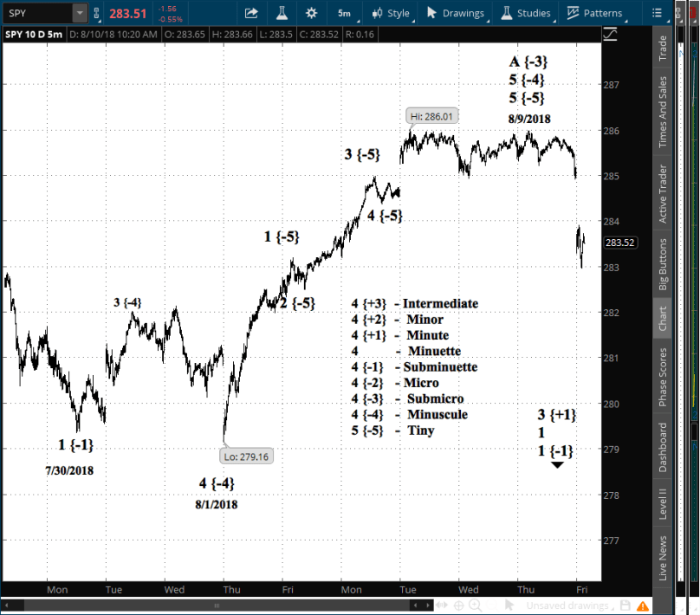
Task: Open the Drawings menu
Action: tap(456, 13)
